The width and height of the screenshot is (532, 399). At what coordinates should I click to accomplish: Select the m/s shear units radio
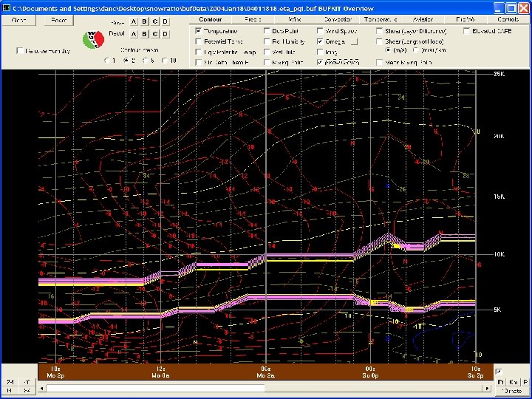coord(388,50)
